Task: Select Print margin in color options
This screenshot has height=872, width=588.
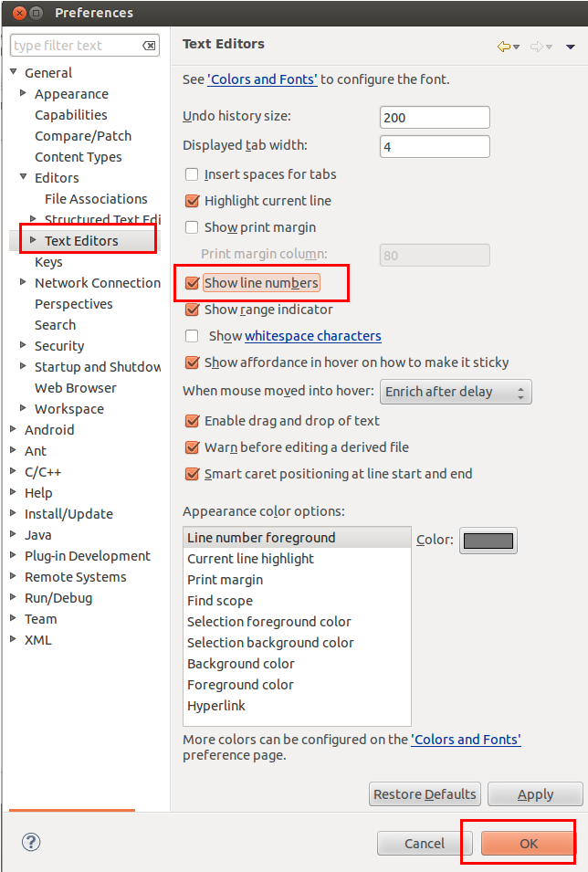Action: 226,580
